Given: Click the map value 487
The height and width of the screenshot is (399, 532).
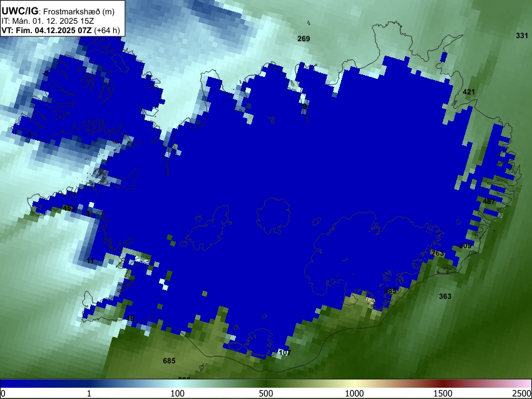Looking at the screenshot, I should (x=489, y=201).
